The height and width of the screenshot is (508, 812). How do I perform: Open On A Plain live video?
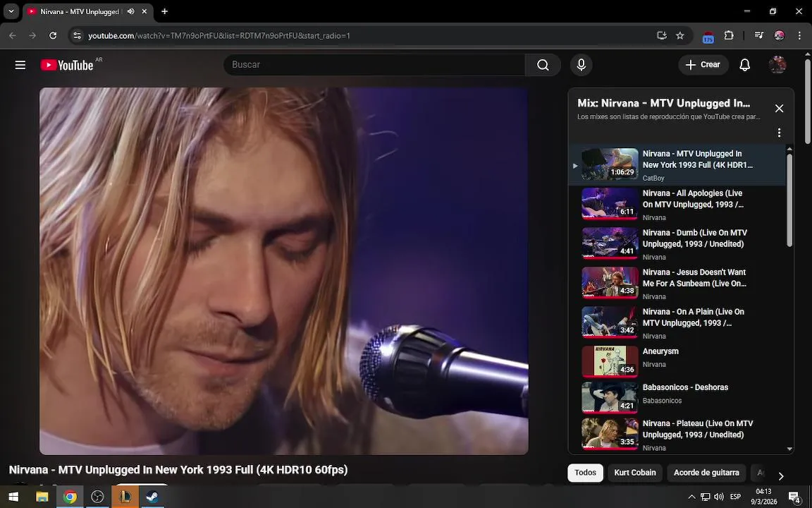click(677, 323)
